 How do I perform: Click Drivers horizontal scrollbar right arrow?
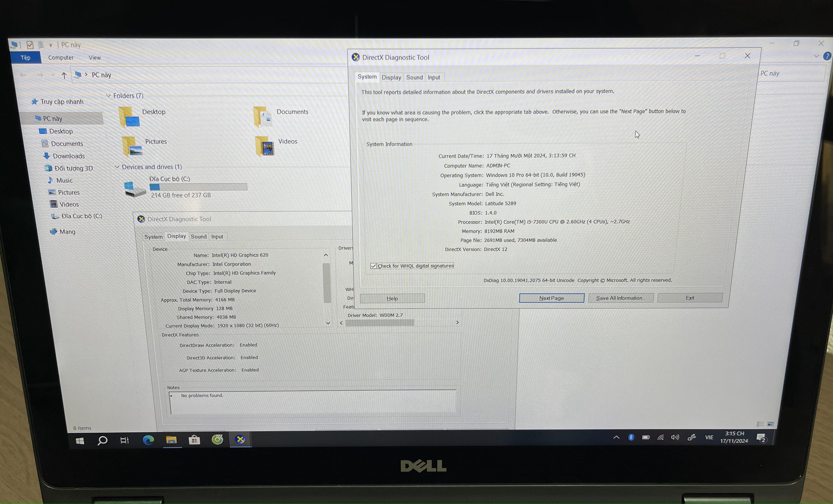tap(458, 322)
